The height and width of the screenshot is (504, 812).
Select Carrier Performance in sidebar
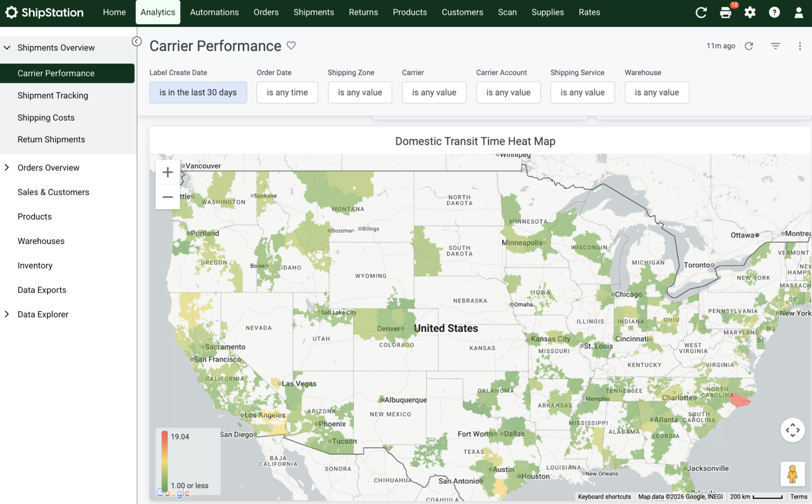pyautogui.click(x=67, y=73)
